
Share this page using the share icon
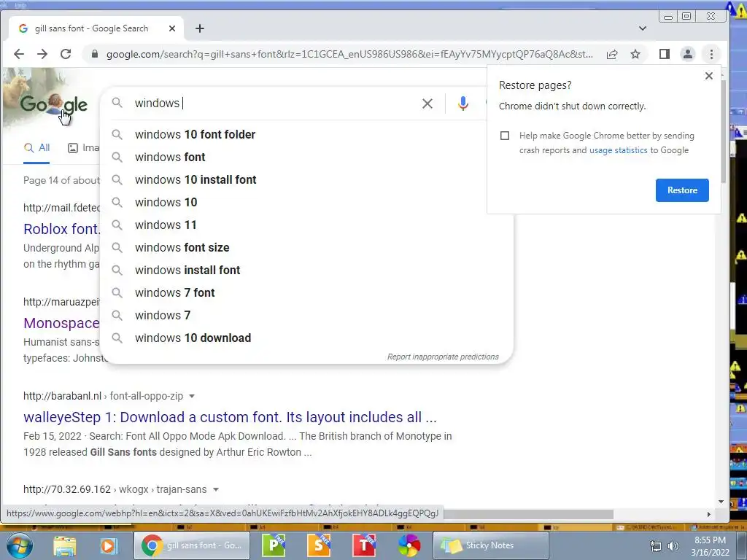[x=612, y=54]
